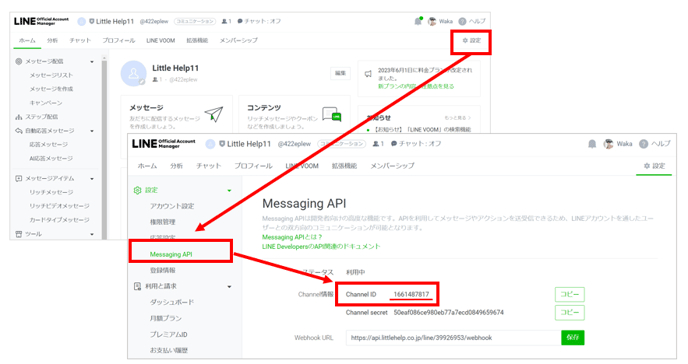
Task: Click Channel ID value 1661487817
Action: tap(411, 294)
